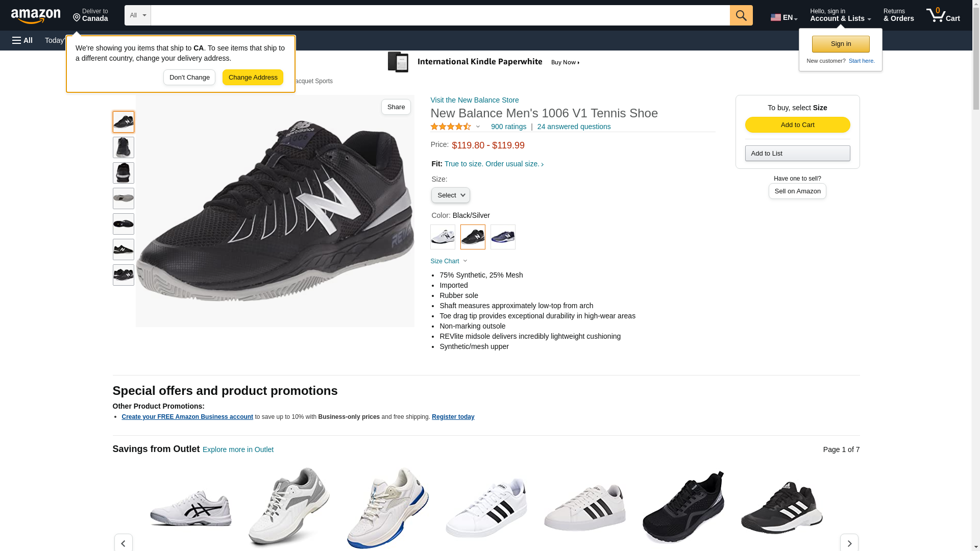Image resolution: width=980 pixels, height=551 pixels.
Task: Click the Deliver to Canada location
Action: 90,15
